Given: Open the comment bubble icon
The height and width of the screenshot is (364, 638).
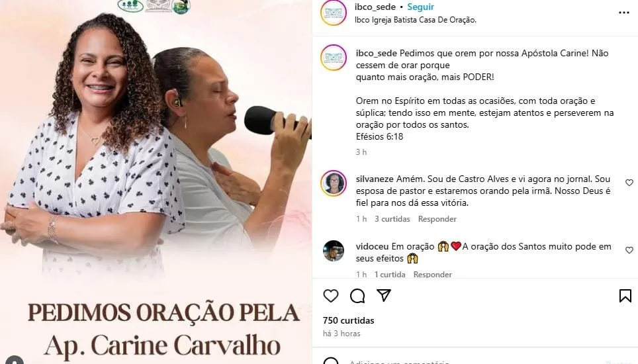Looking at the screenshot, I should (x=357, y=296).
